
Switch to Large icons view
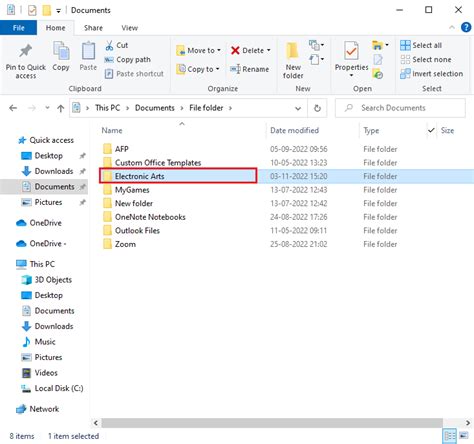coord(464,436)
